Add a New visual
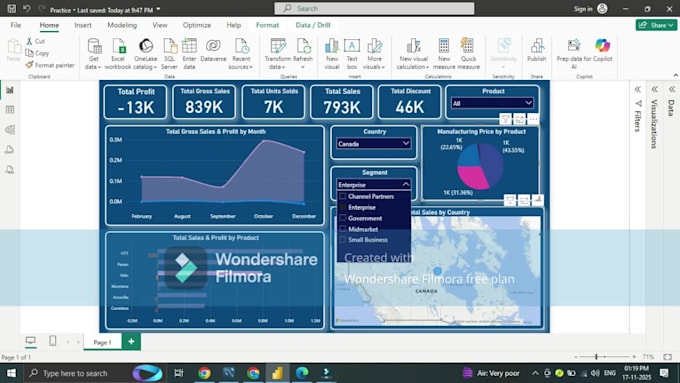680x383 pixels. (332, 54)
